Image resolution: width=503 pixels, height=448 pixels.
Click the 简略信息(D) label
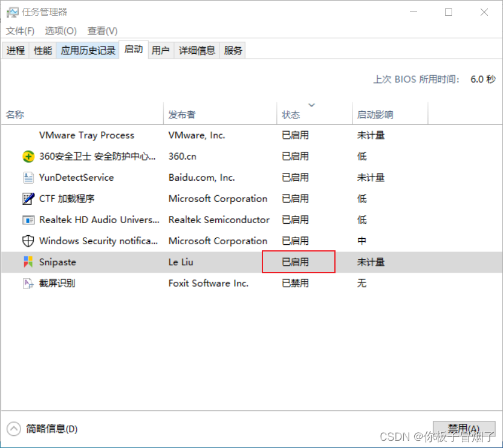pyautogui.click(x=51, y=429)
